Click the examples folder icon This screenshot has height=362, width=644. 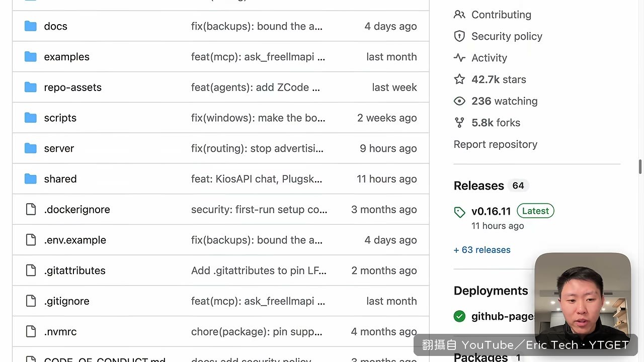31,57
